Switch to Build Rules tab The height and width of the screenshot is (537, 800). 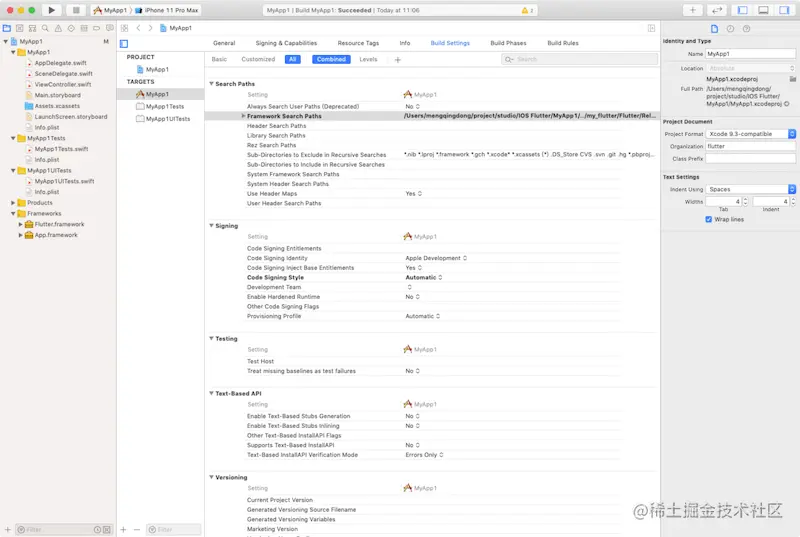[563, 43]
